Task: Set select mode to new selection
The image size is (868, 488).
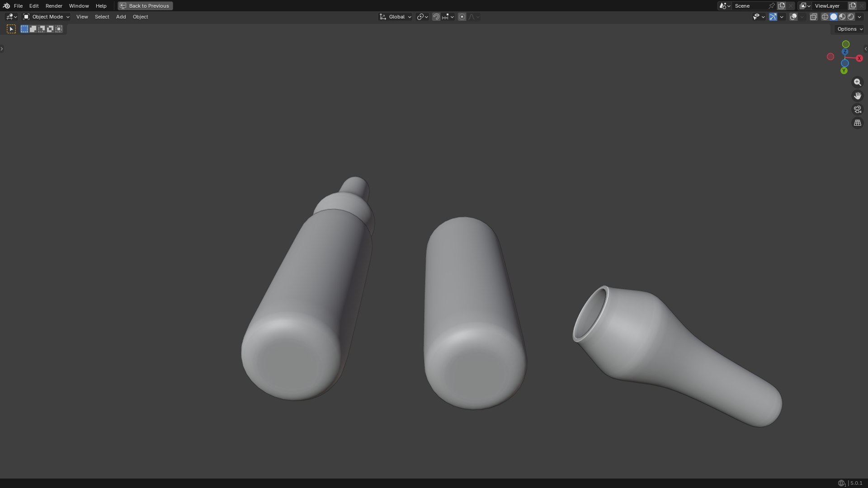Action: (x=24, y=29)
